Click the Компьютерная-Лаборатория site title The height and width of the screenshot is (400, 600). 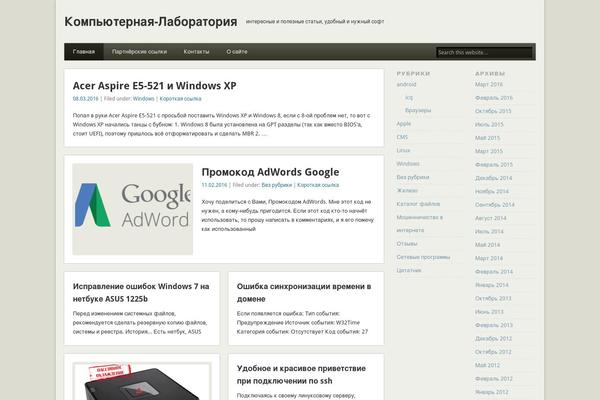tap(151, 21)
